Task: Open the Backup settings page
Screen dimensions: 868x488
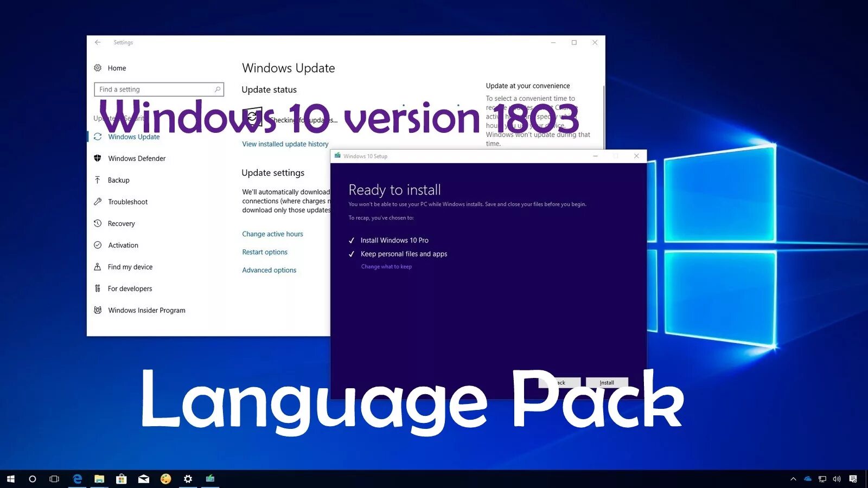Action: click(x=118, y=180)
